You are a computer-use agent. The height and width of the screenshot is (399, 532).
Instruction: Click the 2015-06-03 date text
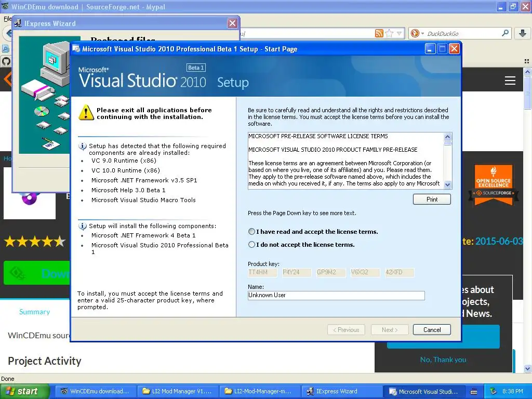499,241
